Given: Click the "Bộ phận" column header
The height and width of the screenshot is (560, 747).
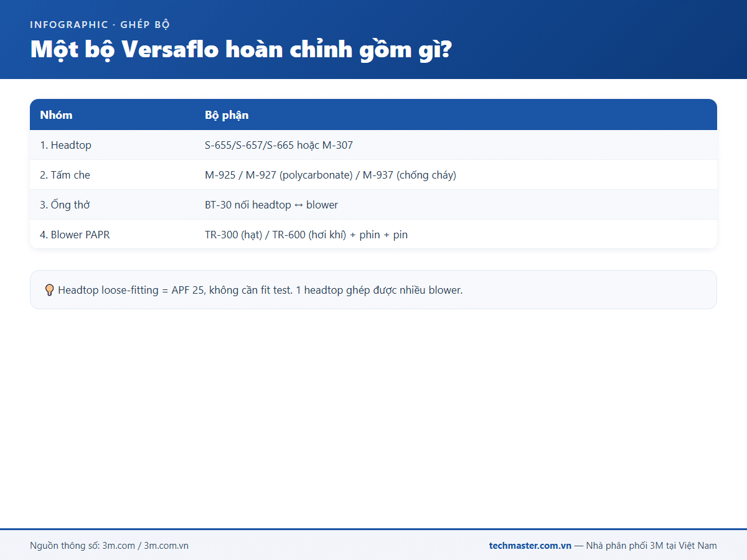Looking at the screenshot, I should pos(227,115).
